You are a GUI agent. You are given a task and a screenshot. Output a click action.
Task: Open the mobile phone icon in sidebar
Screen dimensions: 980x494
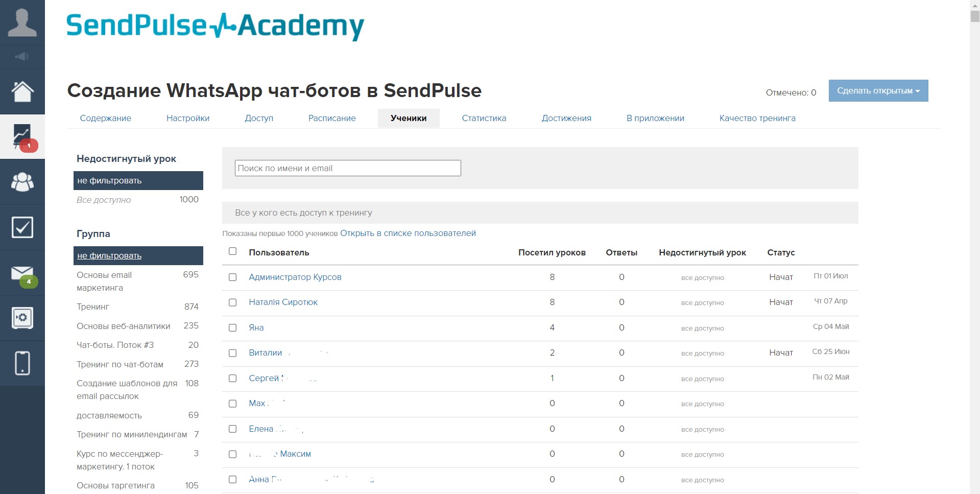pyautogui.click(x=22, y=363)
